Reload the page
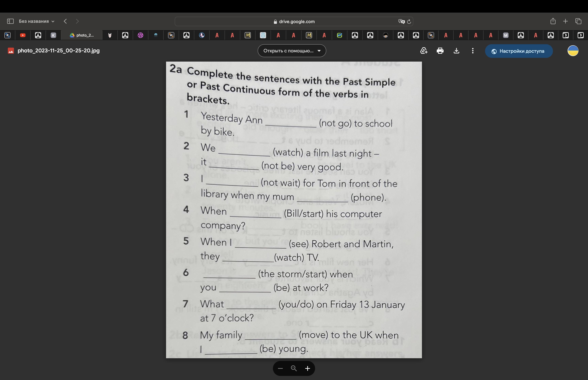The height and width of the screenshot is (380, 588). [x=409, y=21]
